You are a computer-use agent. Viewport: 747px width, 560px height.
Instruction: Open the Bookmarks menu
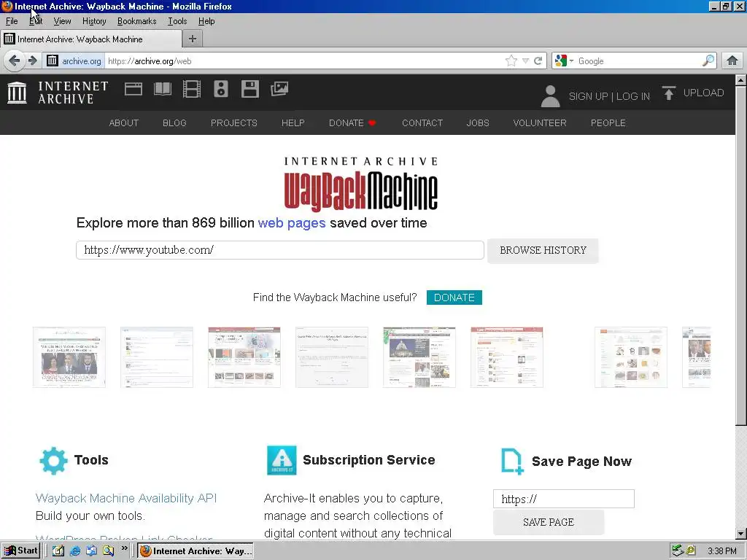pyautogui.click(x=136, y=21)
